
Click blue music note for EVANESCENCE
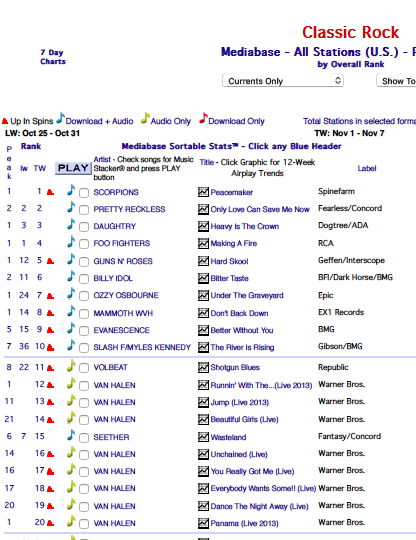click(71, 328)
